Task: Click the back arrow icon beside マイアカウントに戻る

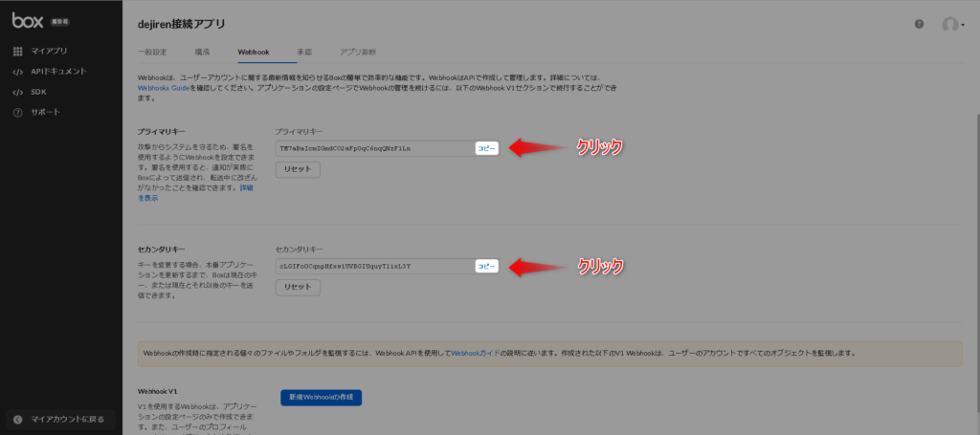Action: [17, 420]
